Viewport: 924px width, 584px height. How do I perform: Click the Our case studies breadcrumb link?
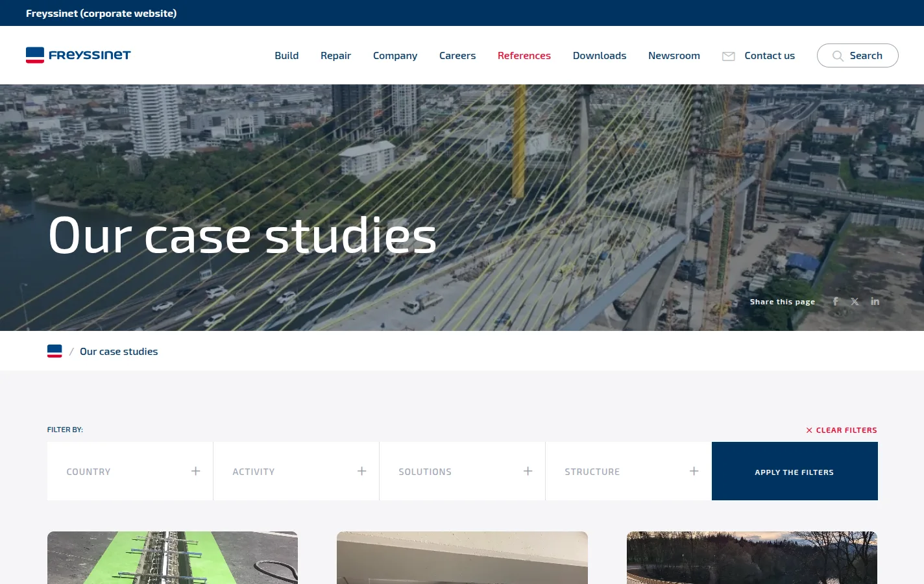pos(119,351)
